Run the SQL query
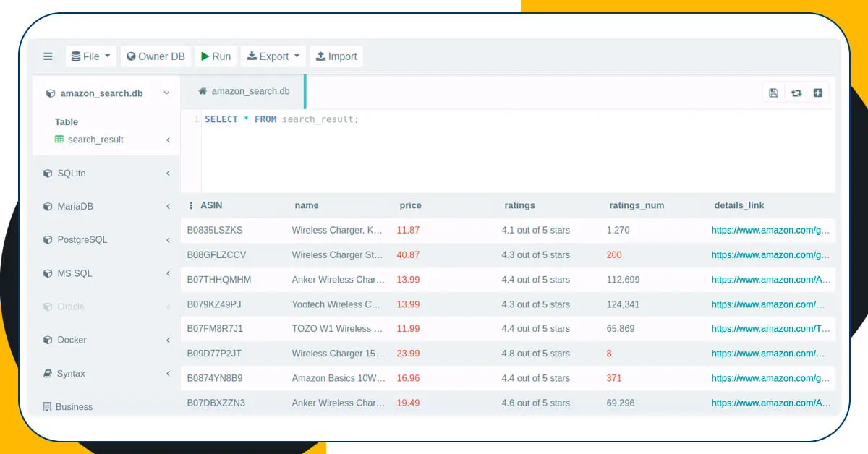Viewport: 868px width, 454px height. click(x=216, y=56)
